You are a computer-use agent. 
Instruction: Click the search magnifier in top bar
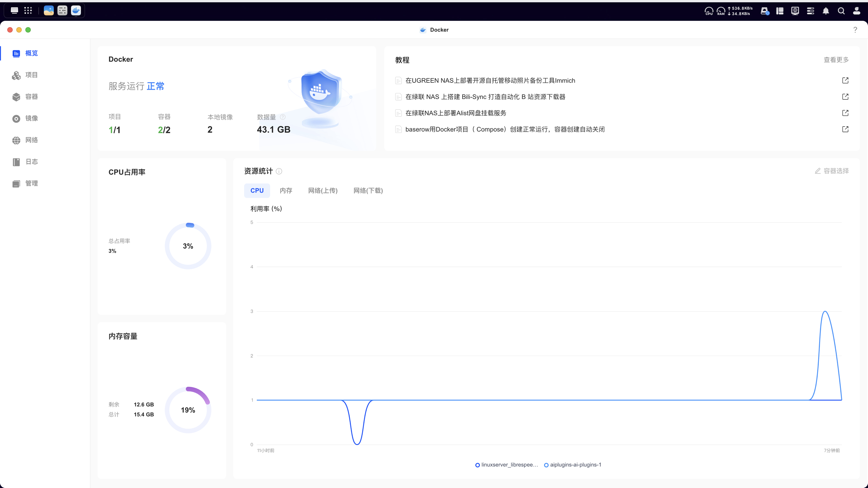pyautogui.click(x=841, y=11)
